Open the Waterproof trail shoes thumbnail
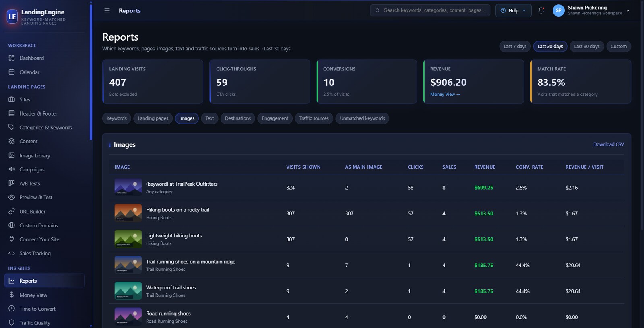This screenshot has height=328, width=644. [128, 291]
